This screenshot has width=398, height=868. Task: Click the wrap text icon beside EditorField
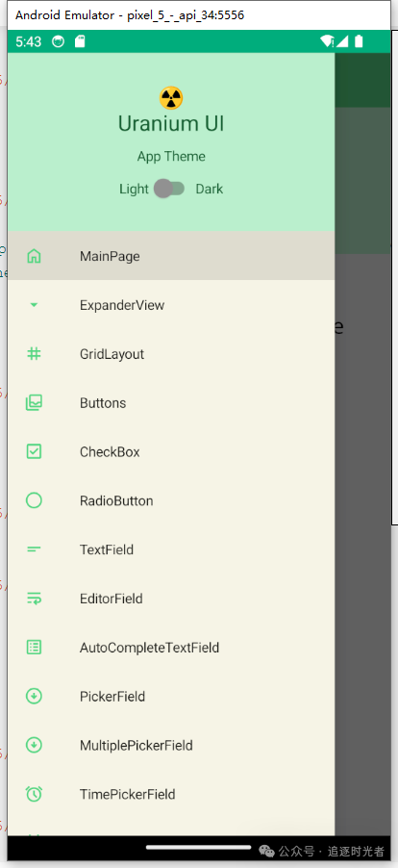coord(35,599)
